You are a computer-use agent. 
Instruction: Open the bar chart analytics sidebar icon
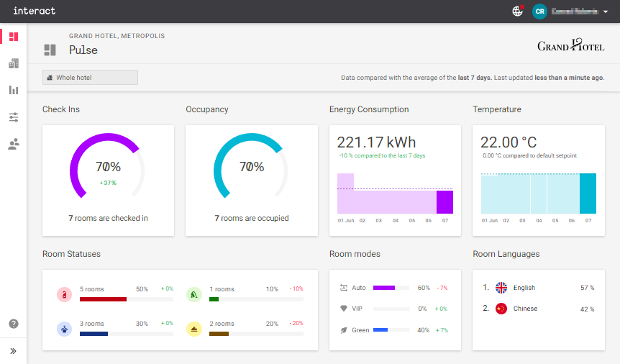click(14, 90)
